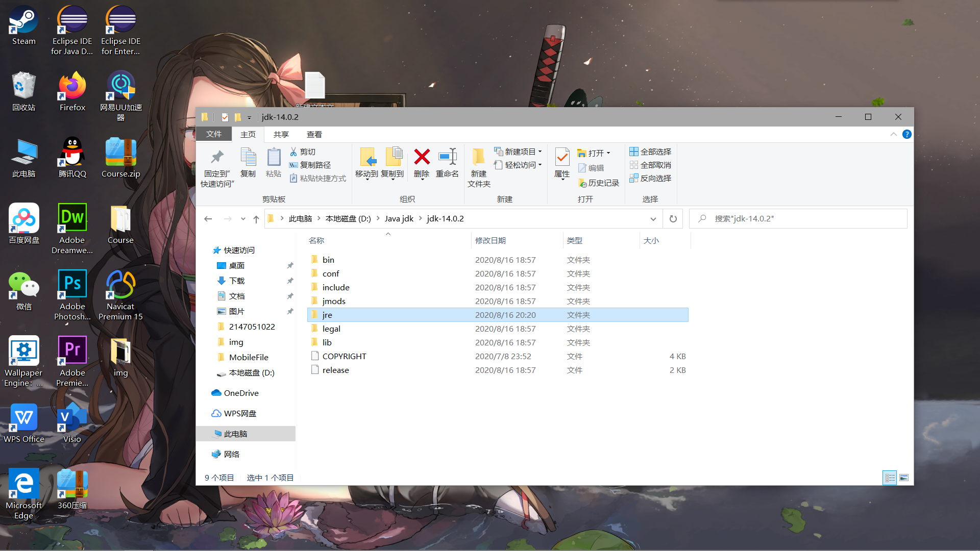This screenshot has height=551, width=980.
Task: Switch to the 查看 ribbon tab
Action: 314,134
